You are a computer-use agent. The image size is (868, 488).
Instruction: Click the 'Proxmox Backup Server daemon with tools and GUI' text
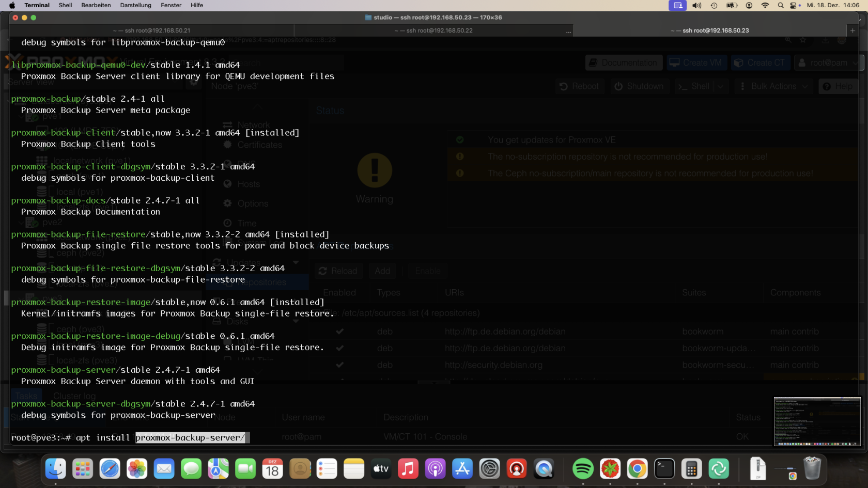pos(137,381)
